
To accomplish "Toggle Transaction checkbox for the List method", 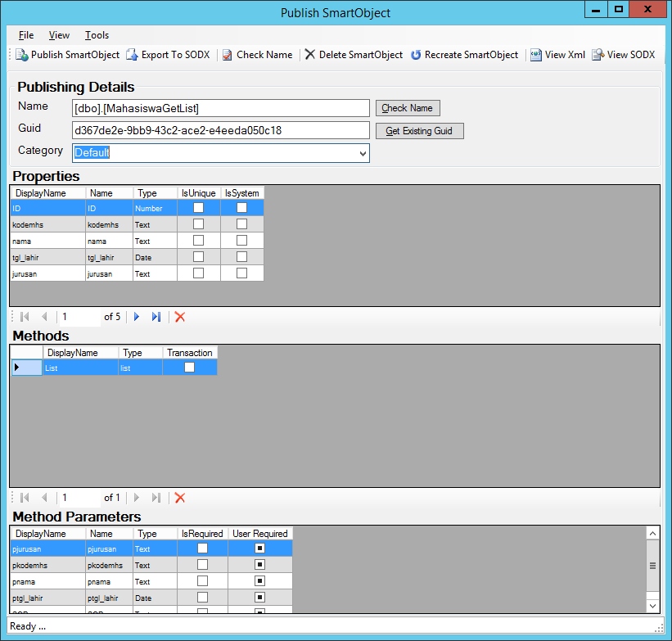I will [189, 368].
